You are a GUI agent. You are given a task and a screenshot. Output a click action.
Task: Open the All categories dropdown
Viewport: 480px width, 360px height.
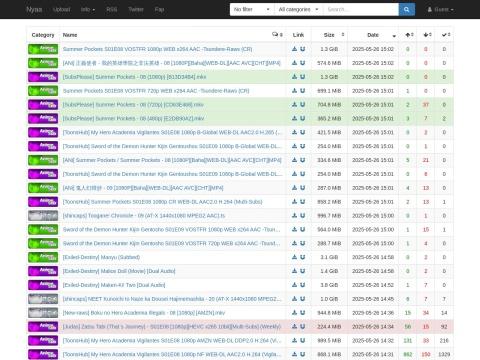point(298,9)
